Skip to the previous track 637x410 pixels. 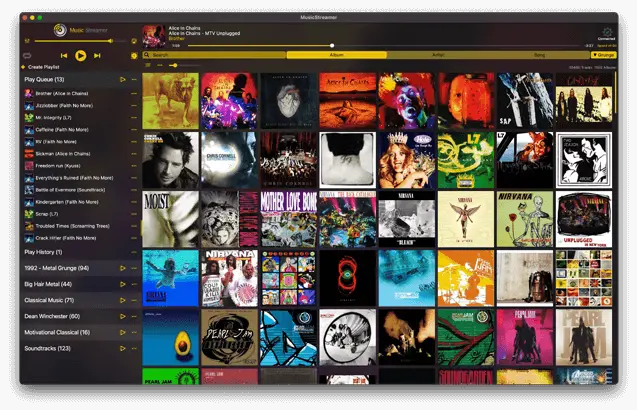pos(64,56)
